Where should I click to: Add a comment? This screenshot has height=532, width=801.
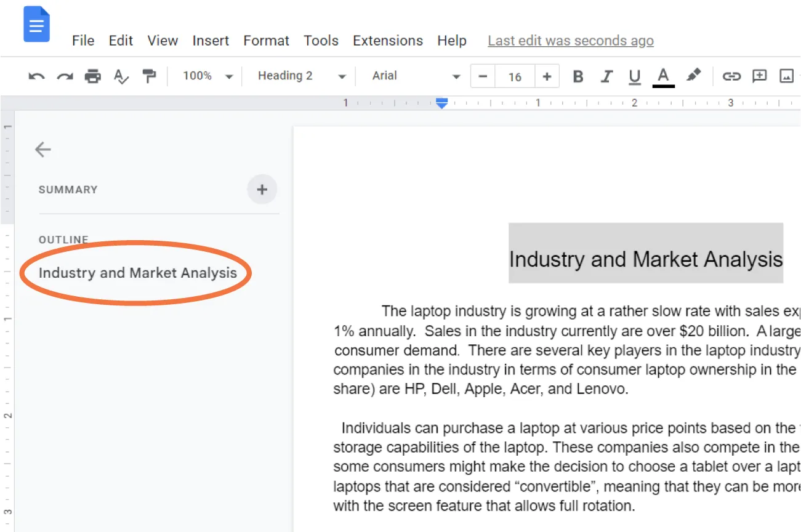tap(759, 76)
